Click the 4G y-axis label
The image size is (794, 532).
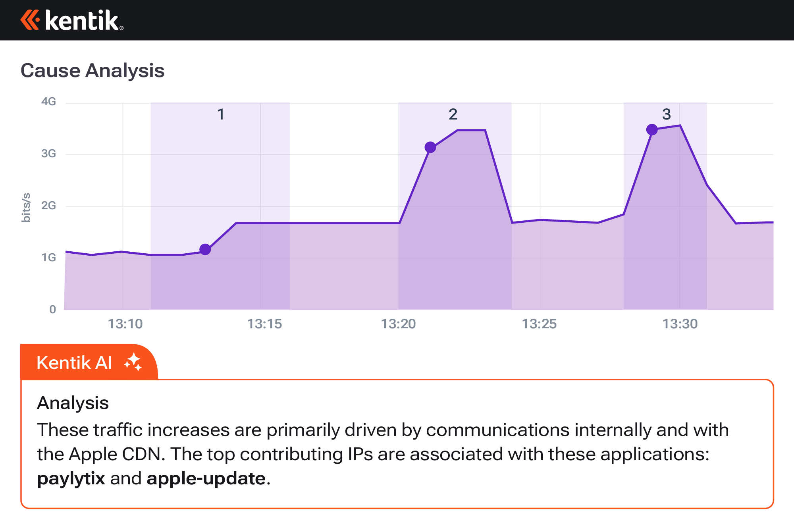coord(48,102)
